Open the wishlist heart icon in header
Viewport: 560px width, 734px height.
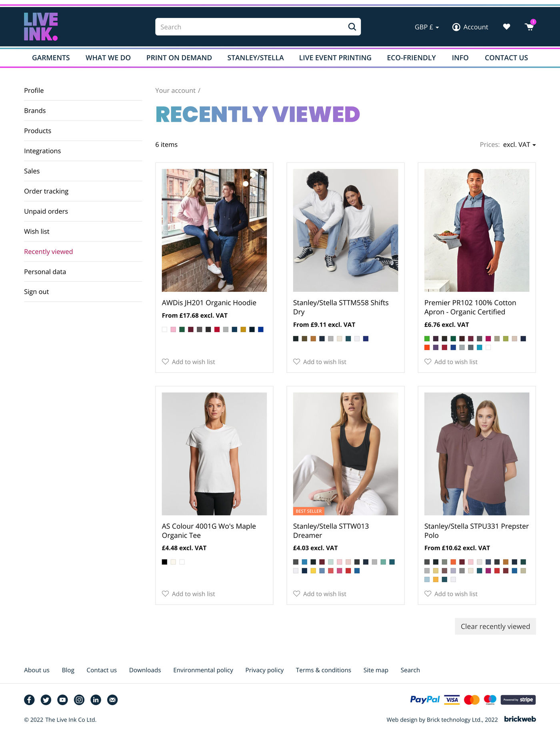(x=506, y=27)
